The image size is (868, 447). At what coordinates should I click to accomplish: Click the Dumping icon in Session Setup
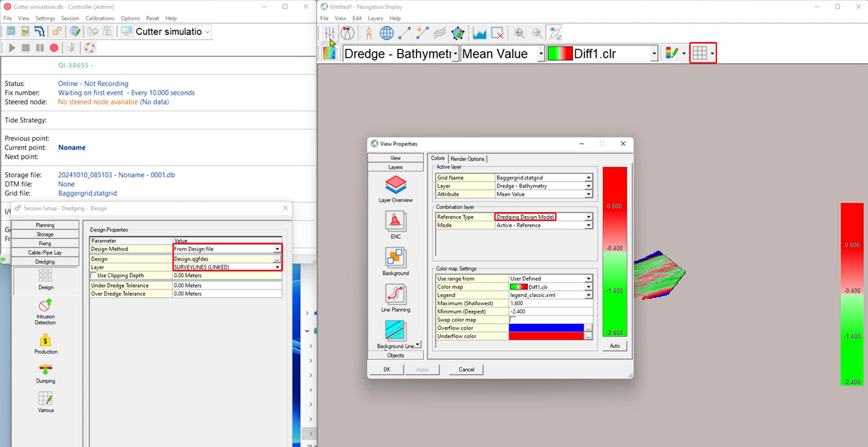[x=45, y=370]
